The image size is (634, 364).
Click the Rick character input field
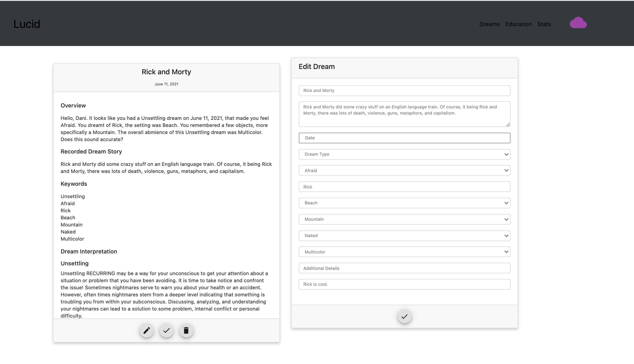pyautogui.click(x=404, y=187)
